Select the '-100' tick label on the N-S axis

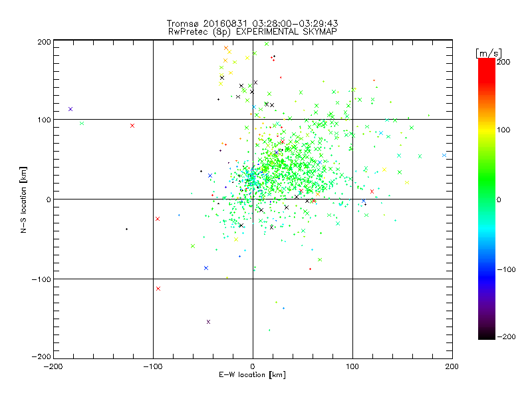[x=41, y=279]
